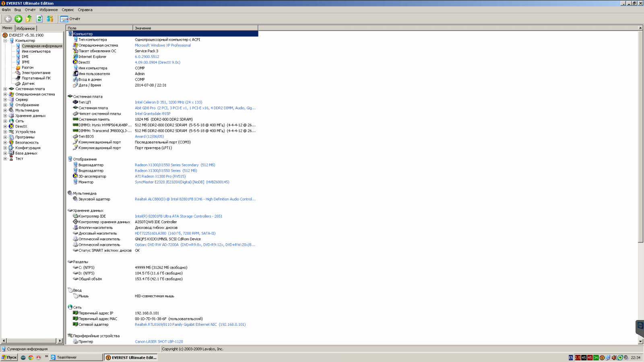Image resolution: width=644 pixels, height=362 pixels.
Task: Click the Up level toolbar icon
Action: (x=29, y=19)
